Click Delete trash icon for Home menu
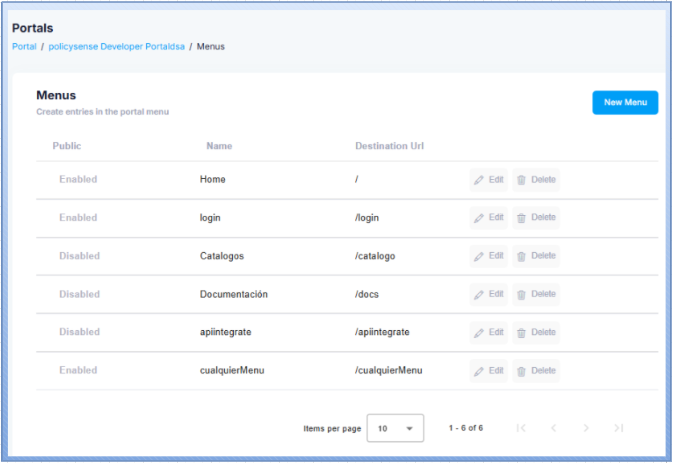The height and width of the screenshot is (464, 674). pos(521,180)
